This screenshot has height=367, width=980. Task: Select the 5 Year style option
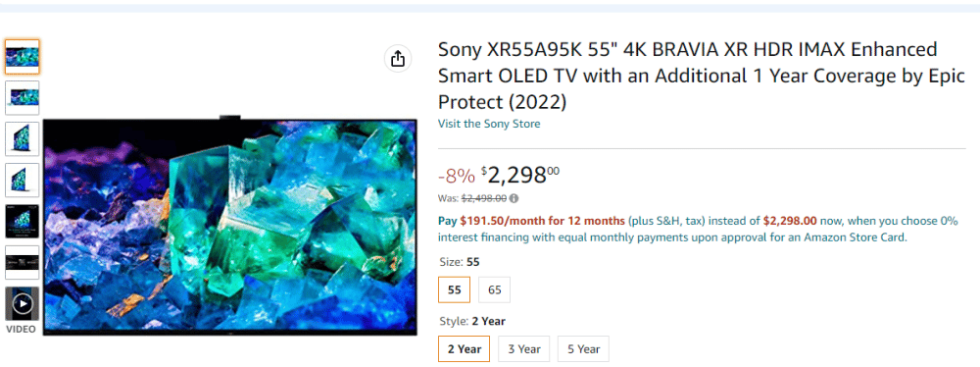point(583,348)
